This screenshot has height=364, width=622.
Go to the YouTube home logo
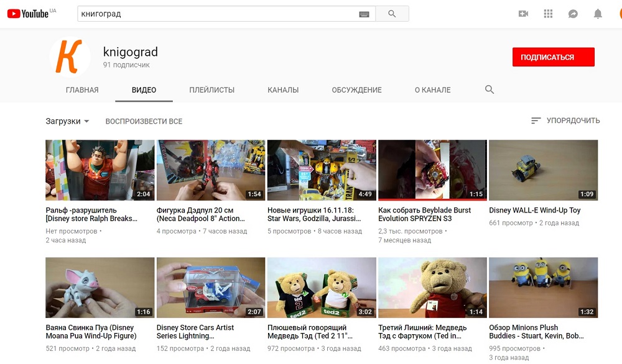coord(28,14)
